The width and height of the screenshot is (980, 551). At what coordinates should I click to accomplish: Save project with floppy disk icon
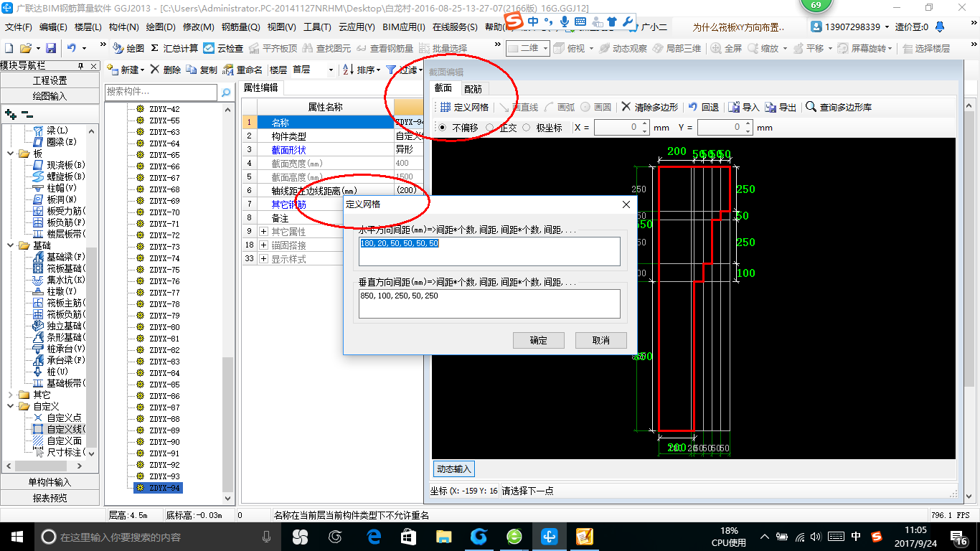click(x=51, y=48)
